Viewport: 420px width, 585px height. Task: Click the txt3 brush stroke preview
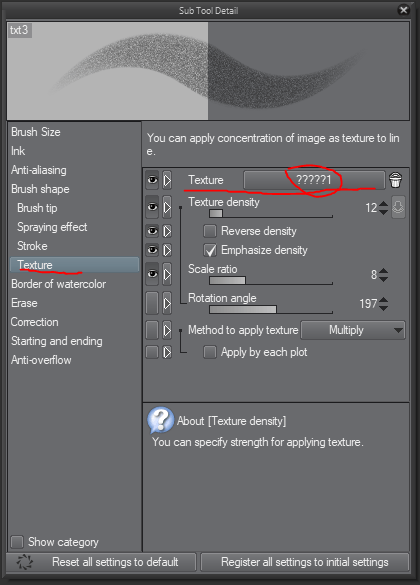pos(208,71)
